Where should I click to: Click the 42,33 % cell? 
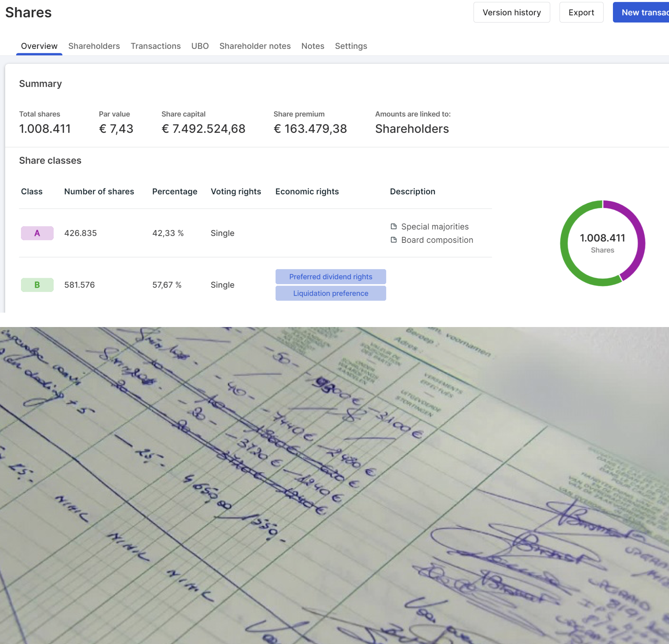(x=168, y=233)
